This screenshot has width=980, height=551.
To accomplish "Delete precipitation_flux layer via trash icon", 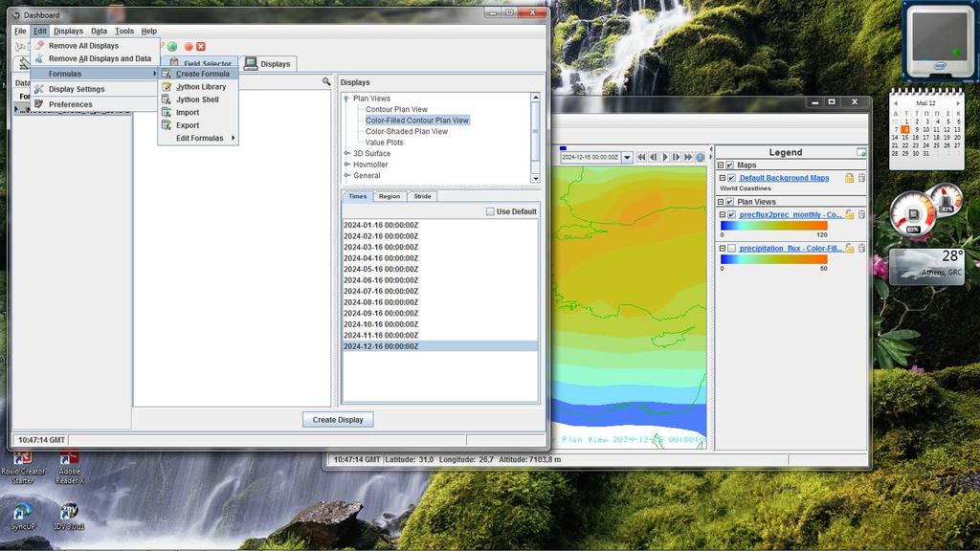I will point(861,248).
